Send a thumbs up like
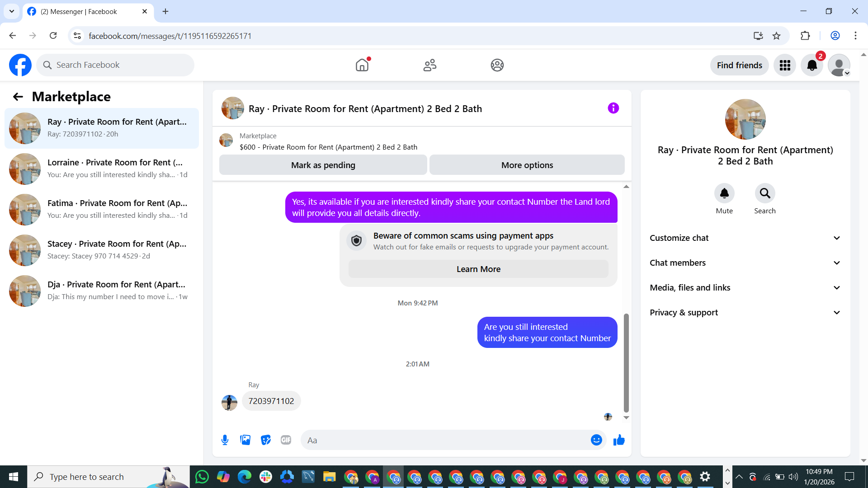Viewport: 868px width, 488px height. coord(619,440)
